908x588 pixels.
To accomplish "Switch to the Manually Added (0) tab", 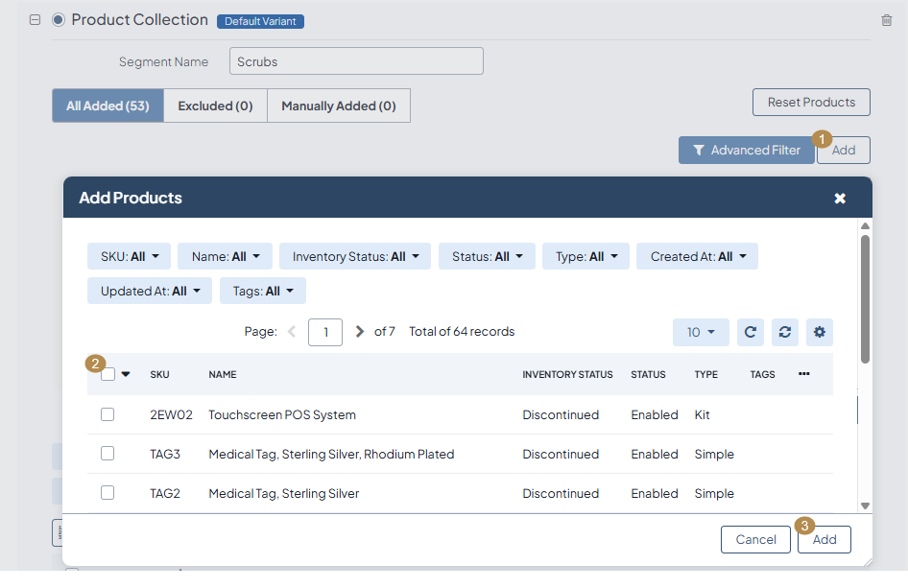I will tap(338, 106).
